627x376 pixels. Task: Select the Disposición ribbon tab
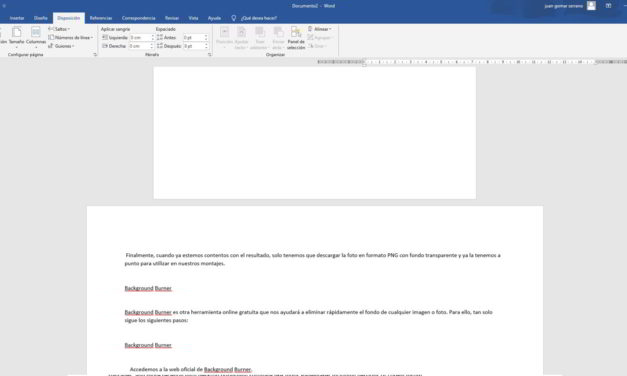pos(68,18)
